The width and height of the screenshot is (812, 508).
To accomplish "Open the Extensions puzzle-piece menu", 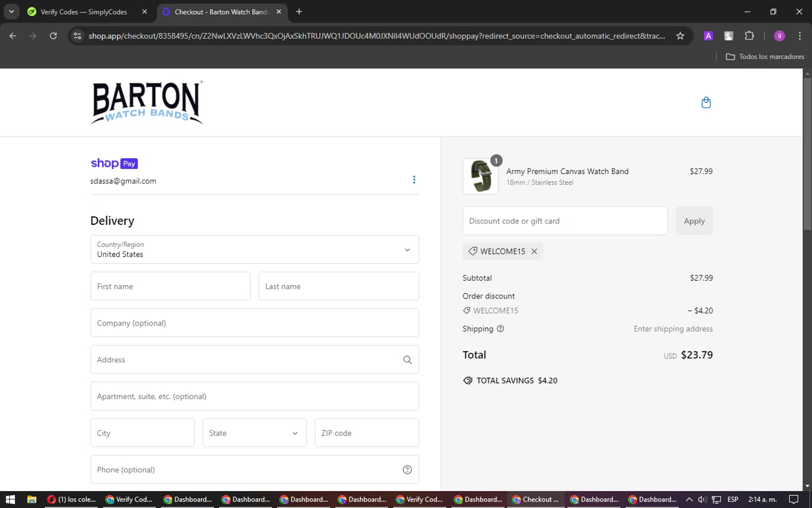I will pos(749,36).
